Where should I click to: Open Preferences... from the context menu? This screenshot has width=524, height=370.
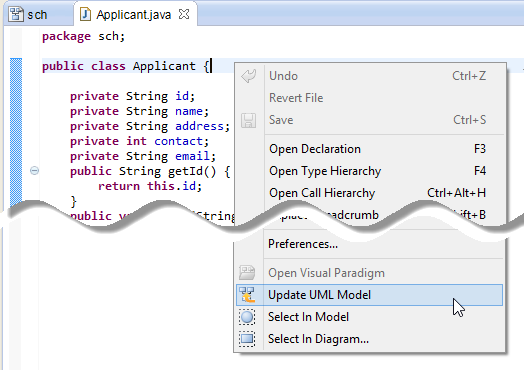point(370,244)
